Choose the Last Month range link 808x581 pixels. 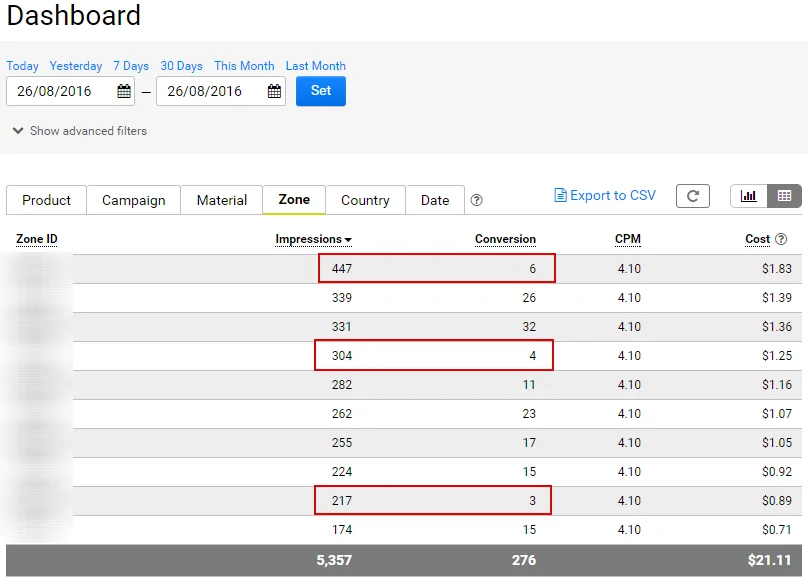(316, 66)
